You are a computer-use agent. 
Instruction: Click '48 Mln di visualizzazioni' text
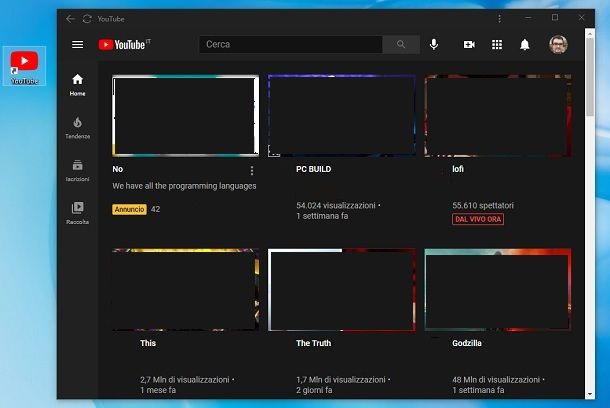click(496, 380)
